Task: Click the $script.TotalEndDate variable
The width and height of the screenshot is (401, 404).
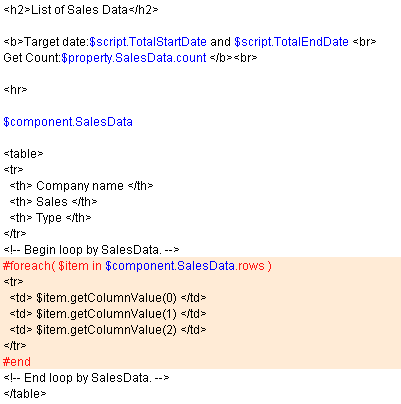Action: pos(291,42)
